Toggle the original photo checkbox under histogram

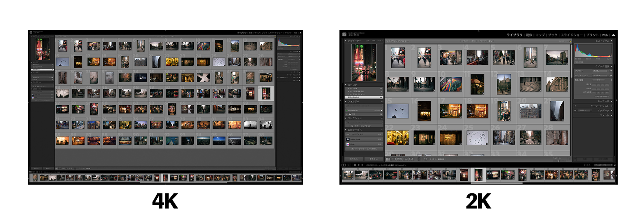pos(576,62)
